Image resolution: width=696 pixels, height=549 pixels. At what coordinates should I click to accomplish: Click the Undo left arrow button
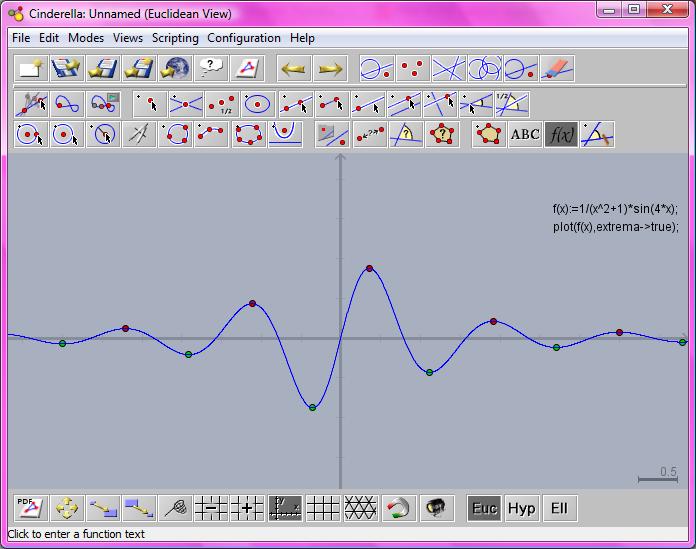[292, 69]
